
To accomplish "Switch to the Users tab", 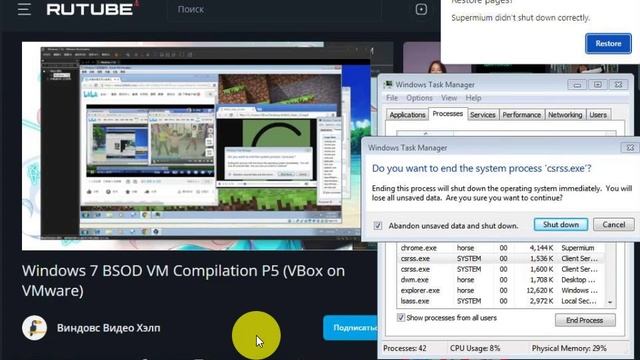I will click(598, 115).
